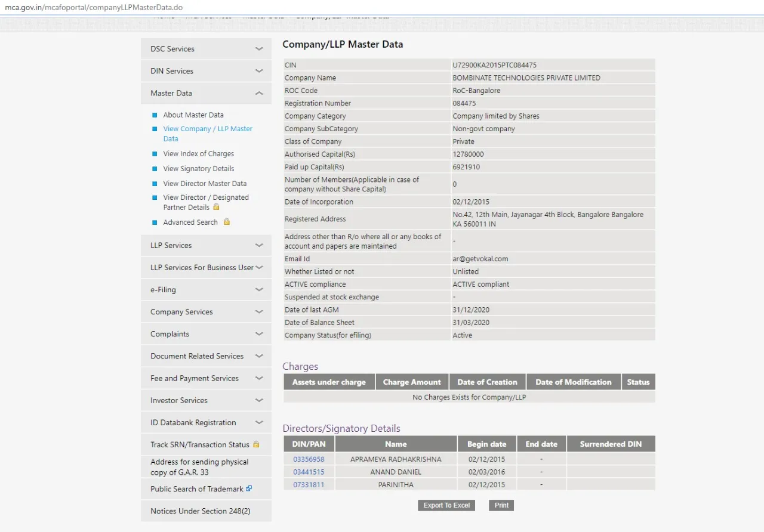The image size is (764, 532).
Task: Click blue bullet beside View Director Master Data
Action: pos(155,184)
